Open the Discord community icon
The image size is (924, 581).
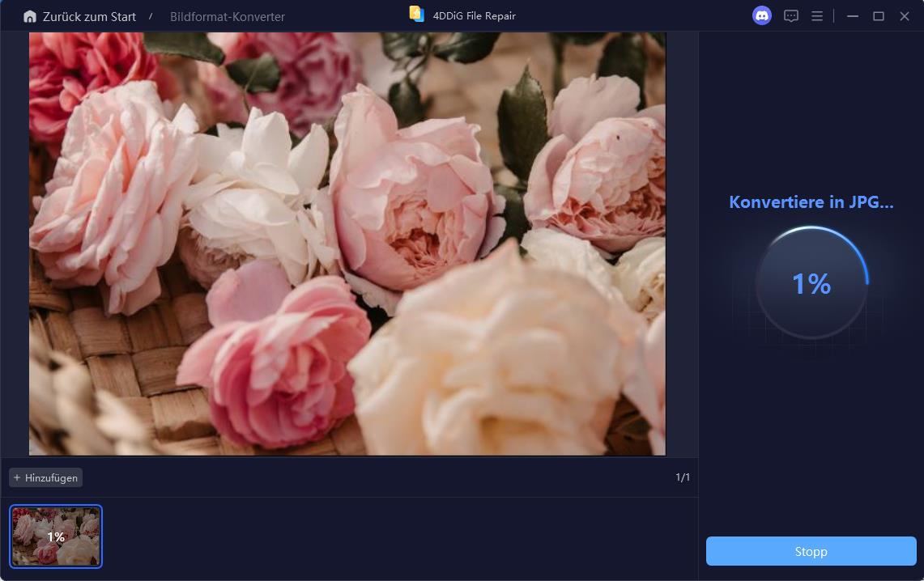tap(762, 16)
